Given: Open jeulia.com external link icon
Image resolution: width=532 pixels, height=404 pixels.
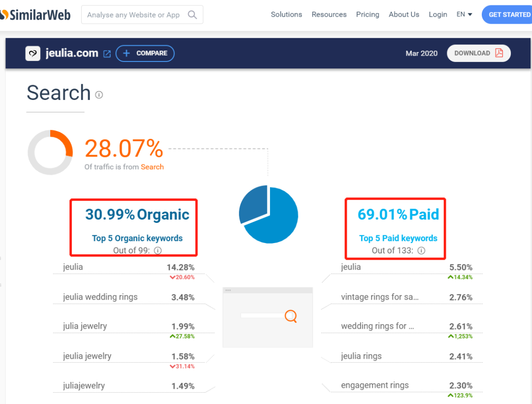Looking at the screenshot, I should click(107, 54).
